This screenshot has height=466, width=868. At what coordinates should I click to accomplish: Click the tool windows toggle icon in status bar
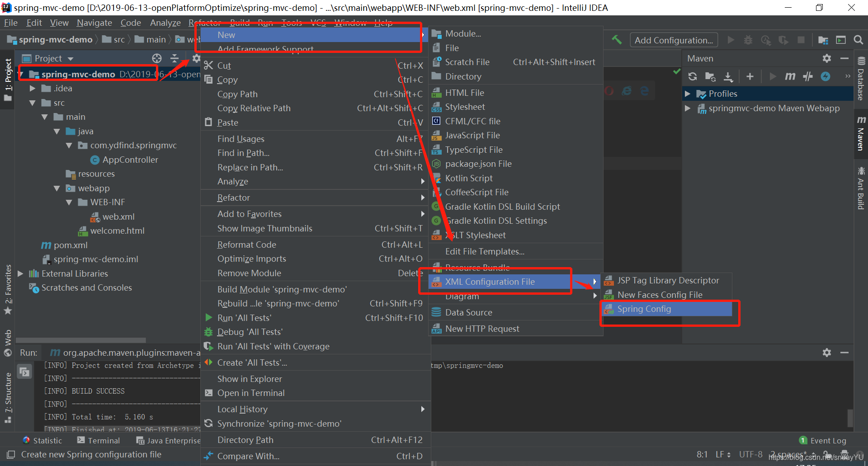coord(10,454)
